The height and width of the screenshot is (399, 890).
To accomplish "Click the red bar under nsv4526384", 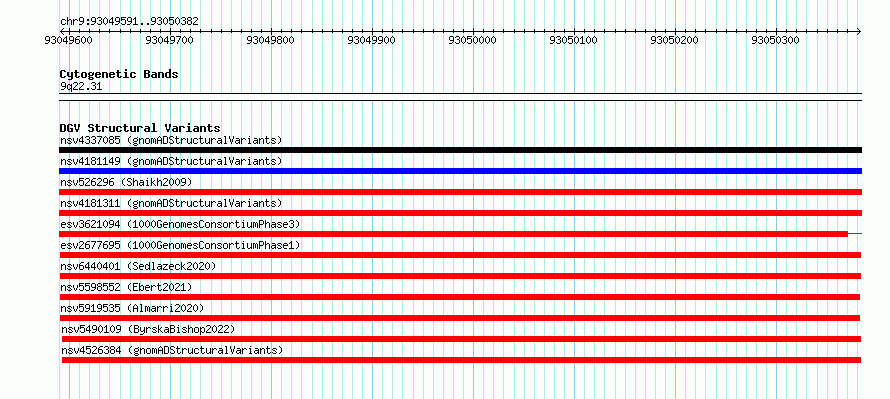I will (x=461, y=360).
